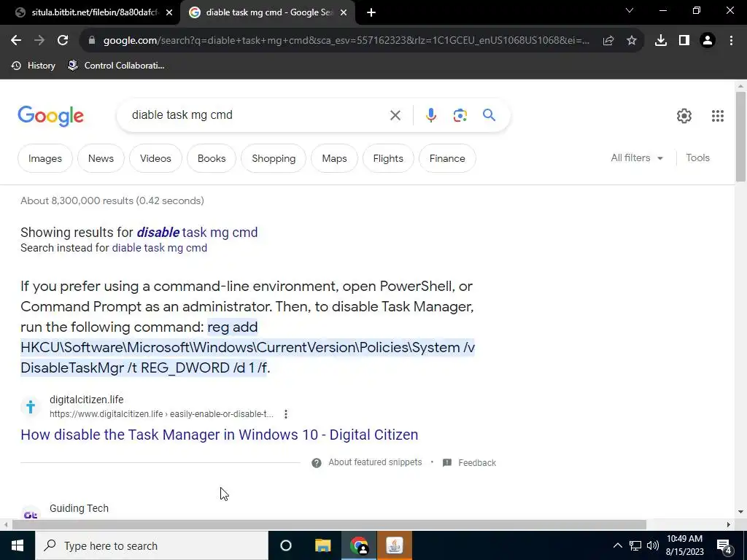Filter results by Finance
This screenshot has height=560, width=747.
[x=447, y=158]
